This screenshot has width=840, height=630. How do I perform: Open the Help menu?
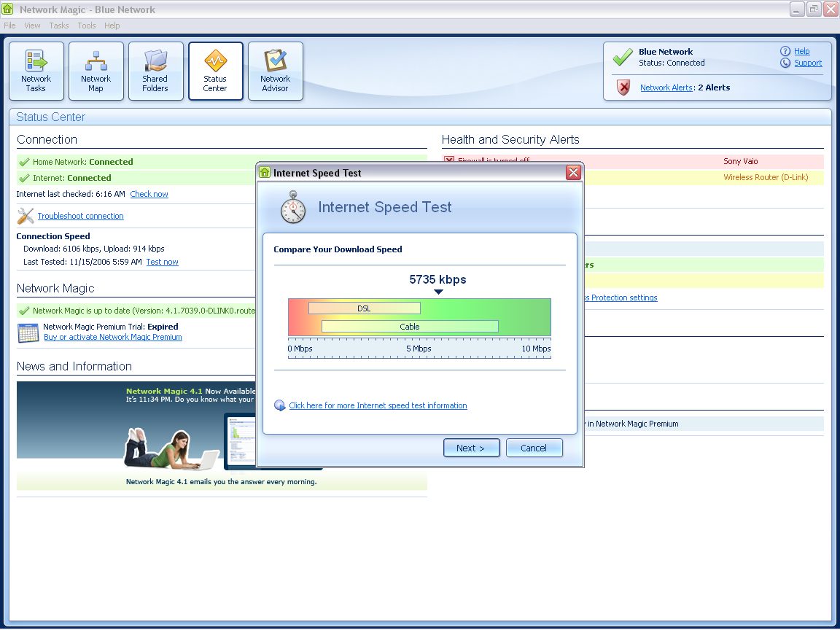112,26
